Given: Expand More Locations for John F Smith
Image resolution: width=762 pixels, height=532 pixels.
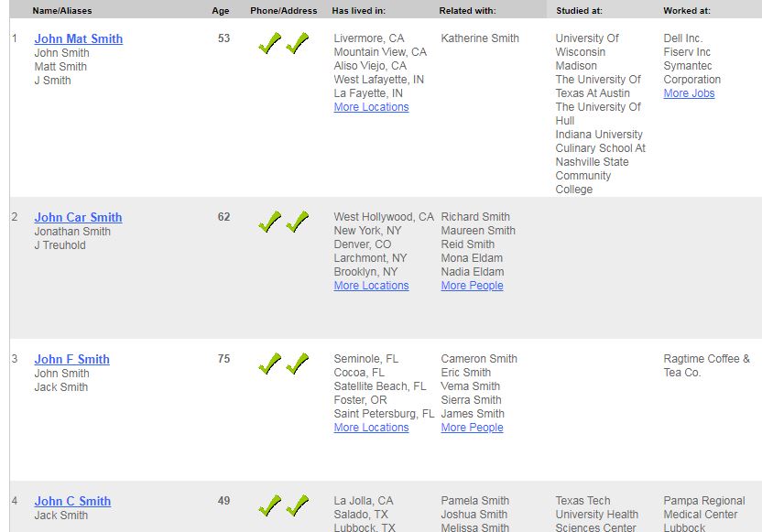Looking at the screenshot, I should (371, 428).
